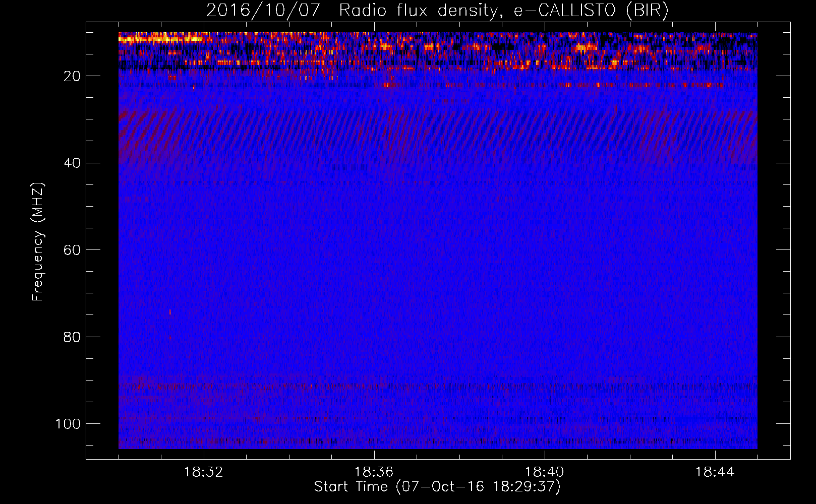This screenshot has height=504, width=816.
Task: Click the 40 frequency tick label
Action: [x=72, y=163]
